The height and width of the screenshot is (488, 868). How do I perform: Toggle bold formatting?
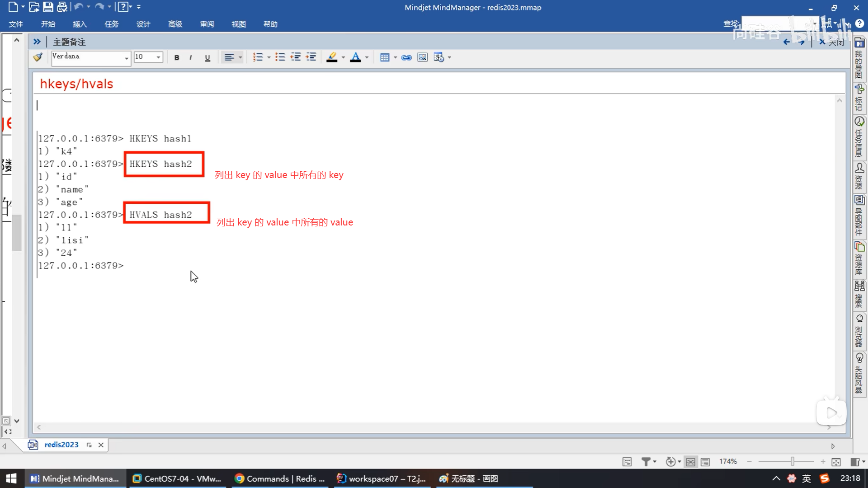coord(177,57)
